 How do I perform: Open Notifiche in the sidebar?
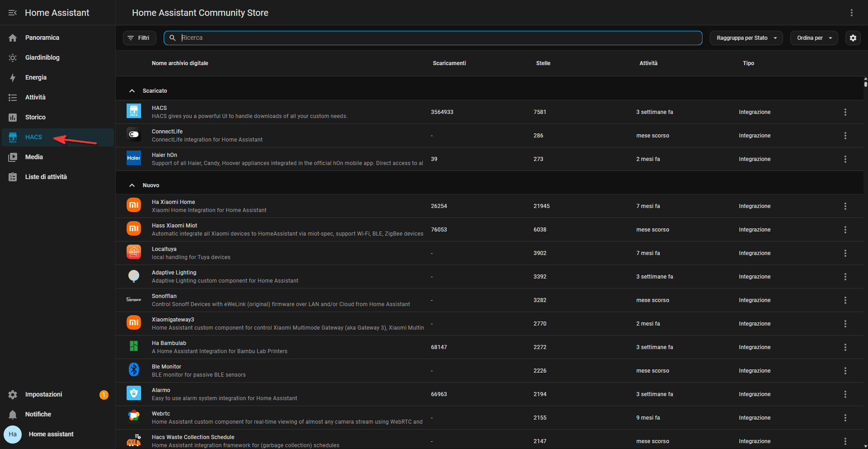(58, 414)
